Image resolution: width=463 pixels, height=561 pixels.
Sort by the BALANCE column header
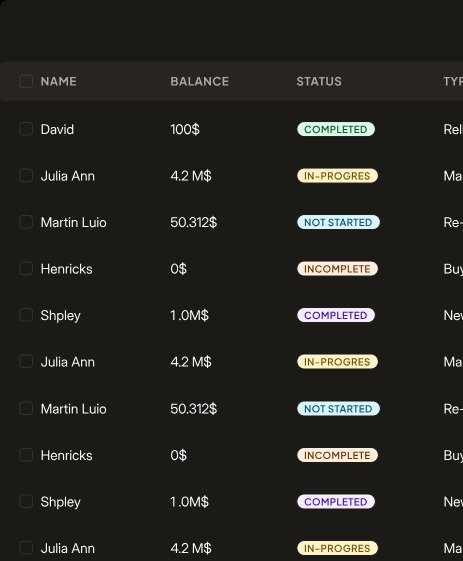(200, 82)
